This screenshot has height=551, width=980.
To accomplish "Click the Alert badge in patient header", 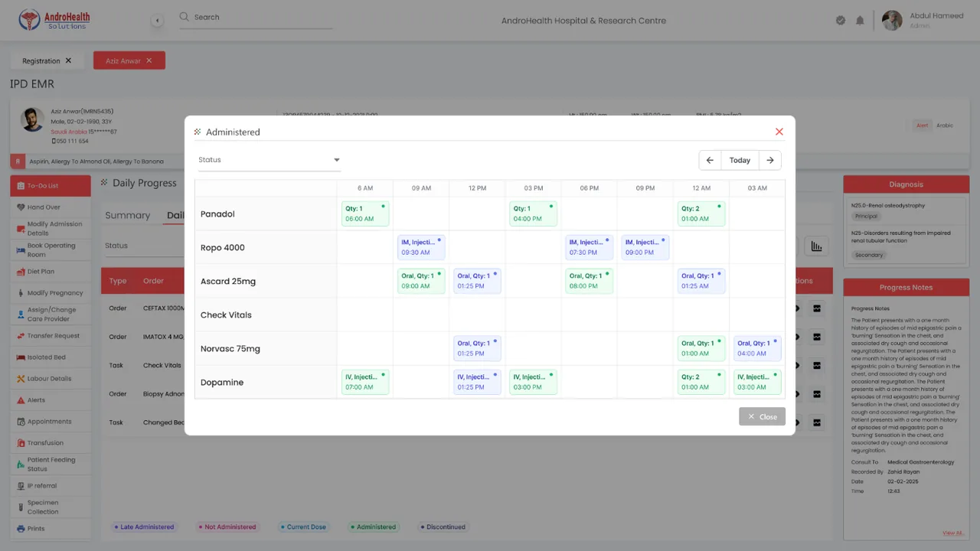I will click(923, 126).
